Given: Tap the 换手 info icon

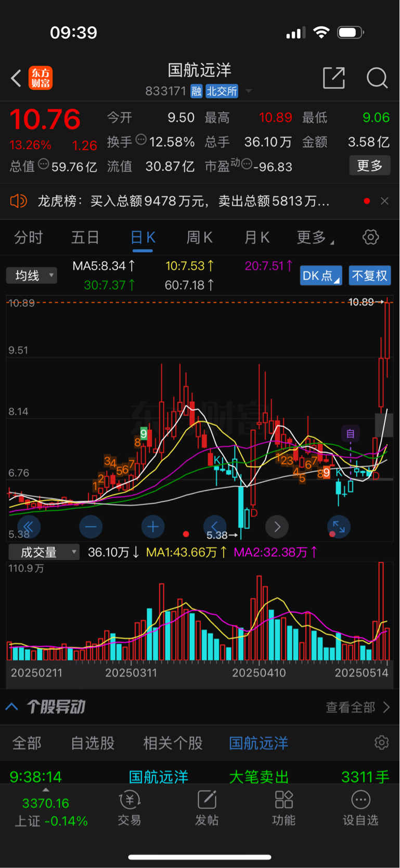Looking at the screenshot, I should click(x=141, y=139).
